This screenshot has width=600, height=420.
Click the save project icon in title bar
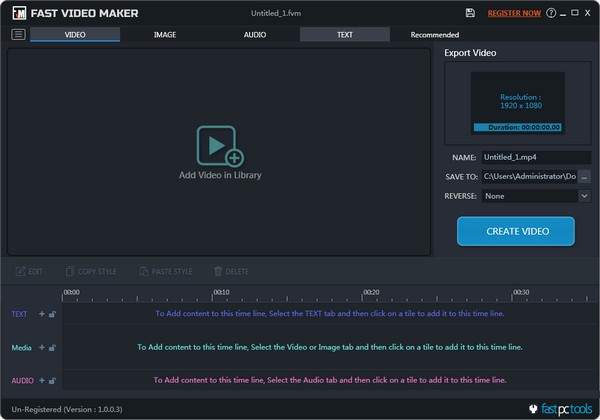[470, 13]
